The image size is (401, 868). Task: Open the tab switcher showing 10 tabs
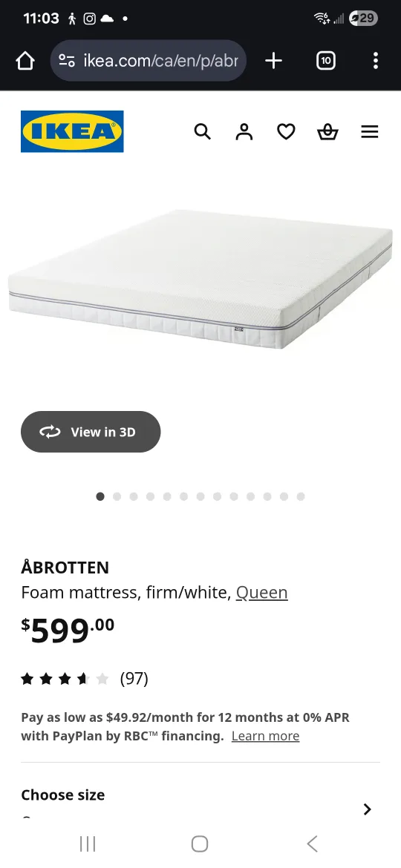[326, 61]
